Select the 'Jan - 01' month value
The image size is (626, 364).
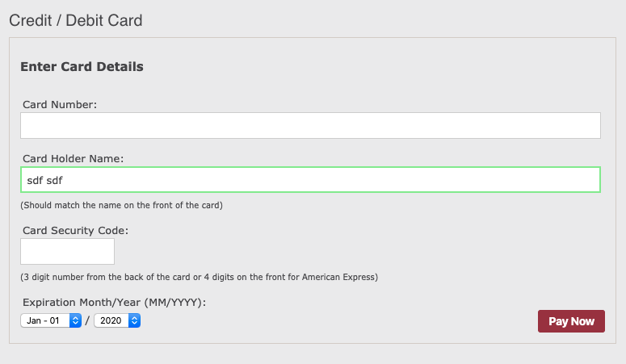[x=44, y=320]
